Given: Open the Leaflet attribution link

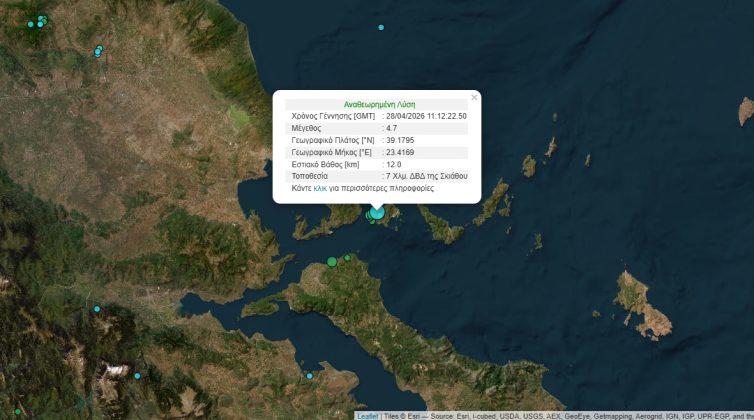Looking at the screenshot, I should click(x=368, y=416).
